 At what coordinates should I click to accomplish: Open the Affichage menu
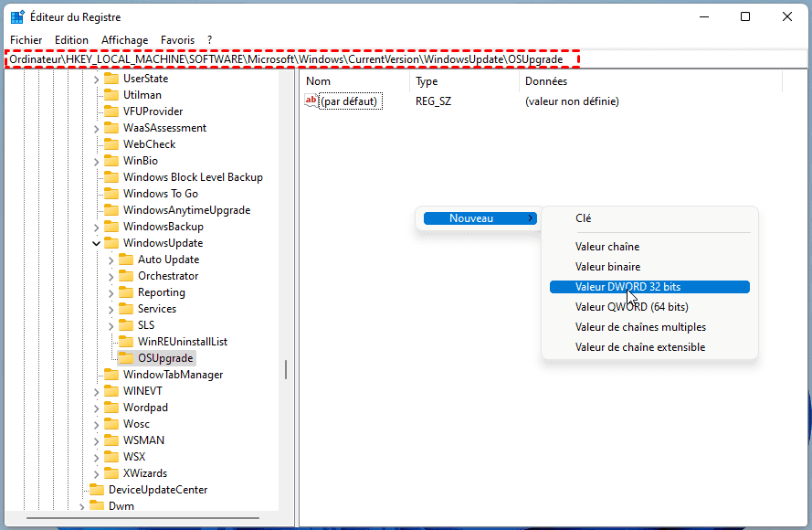point(124,40)
